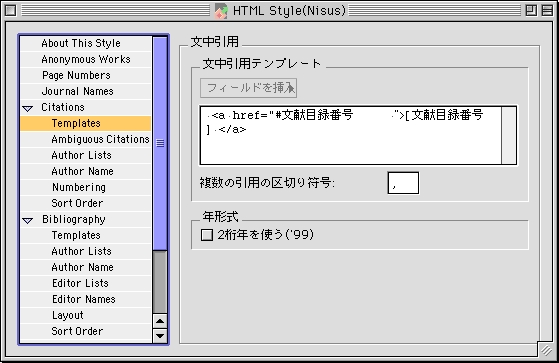
Task: Select Page Numbers in the list
Action: pyautogui.click(x=86, y=75)
